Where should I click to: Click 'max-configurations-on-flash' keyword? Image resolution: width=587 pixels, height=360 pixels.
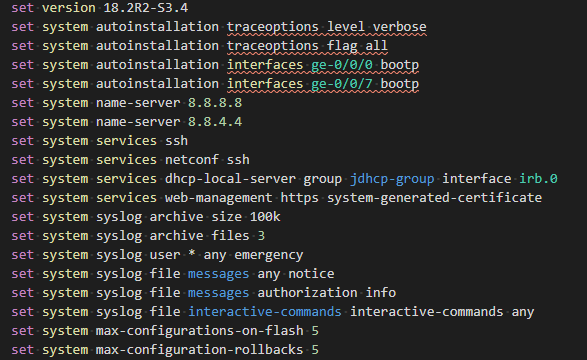click(x=200, y=331)
